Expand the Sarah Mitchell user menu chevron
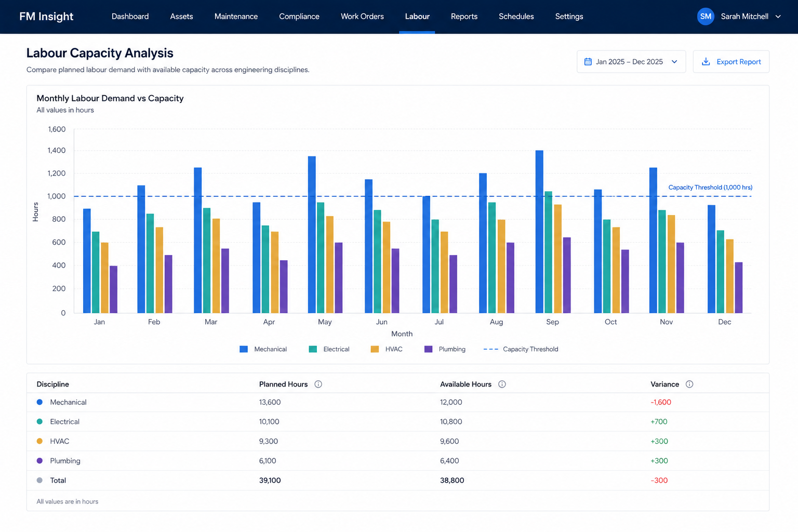 778,17
